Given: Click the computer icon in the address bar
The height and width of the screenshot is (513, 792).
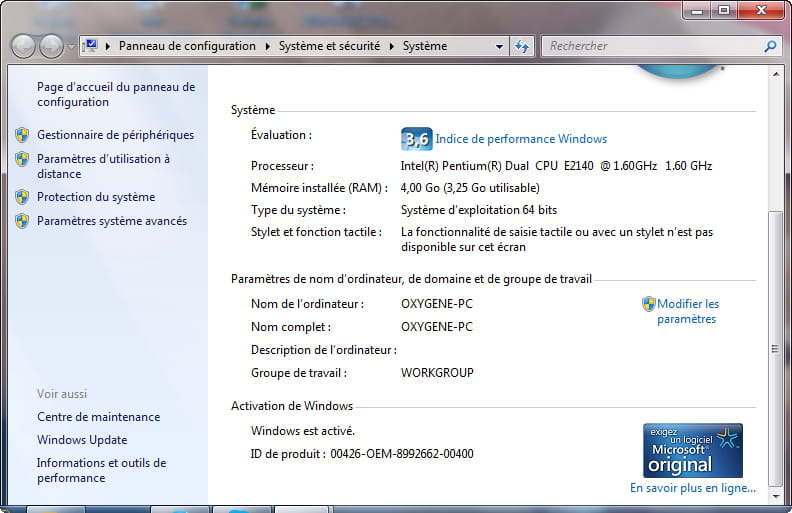Looking at the screenshot, I should [x=90, y=46].
